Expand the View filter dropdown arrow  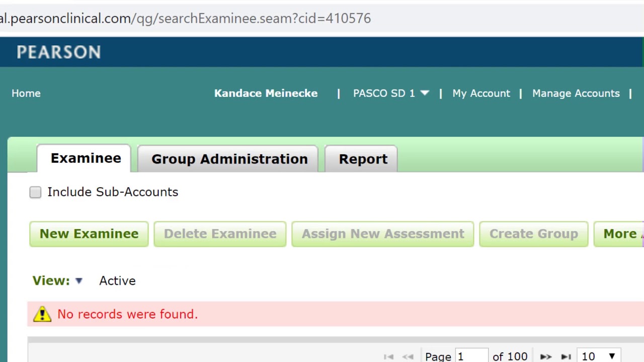(x=78, y=281)
